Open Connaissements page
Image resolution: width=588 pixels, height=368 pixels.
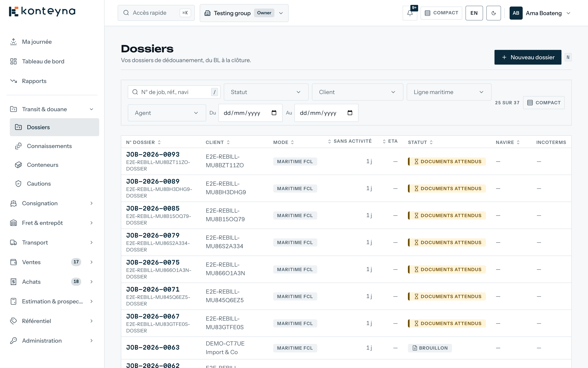click(x=49, y=146)
